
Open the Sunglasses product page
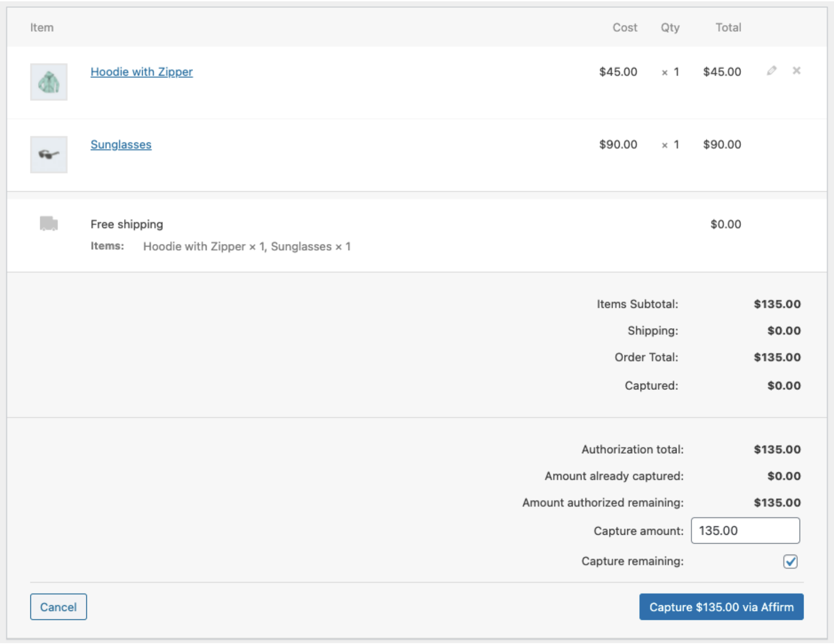tap(121, 144)
